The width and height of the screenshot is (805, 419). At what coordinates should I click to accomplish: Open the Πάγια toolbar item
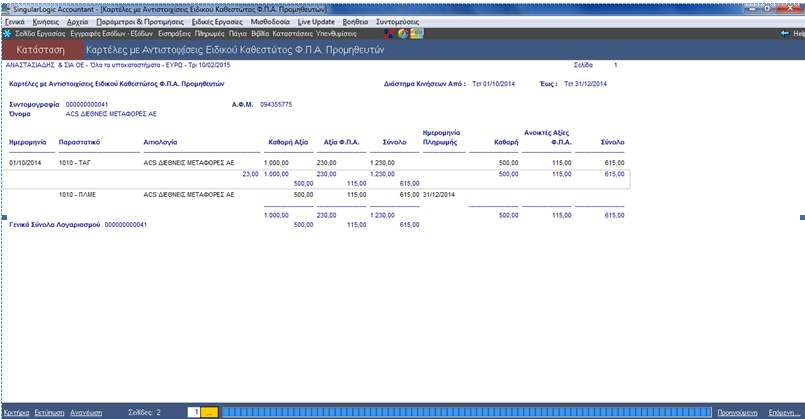pos(238,33)
